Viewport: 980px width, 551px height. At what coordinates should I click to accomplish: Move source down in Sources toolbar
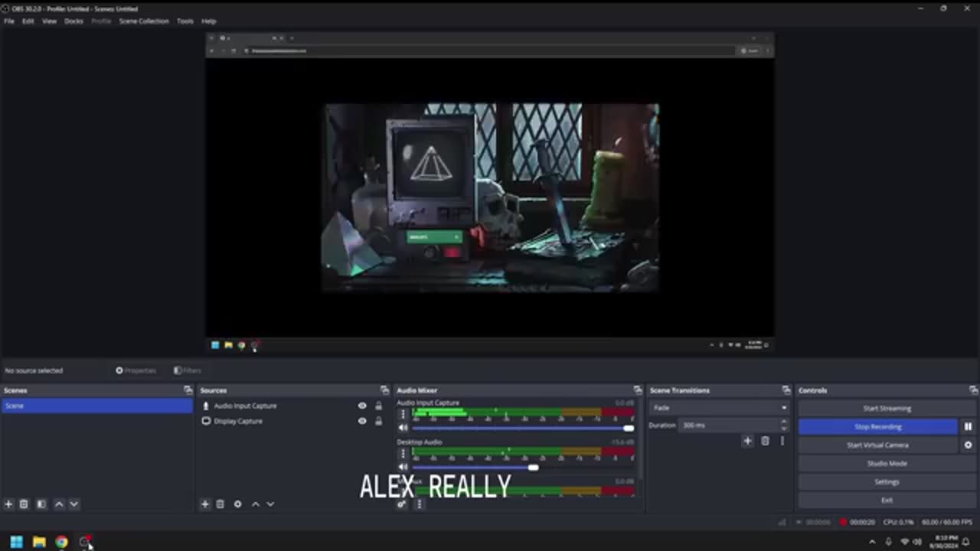tap(269, 504)
